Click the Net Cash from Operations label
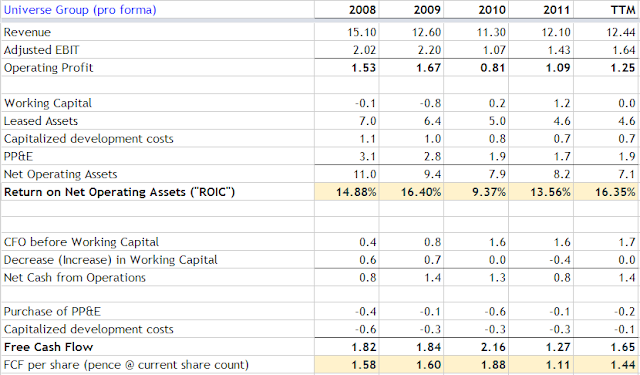640x375 pixels. point(75,278)
